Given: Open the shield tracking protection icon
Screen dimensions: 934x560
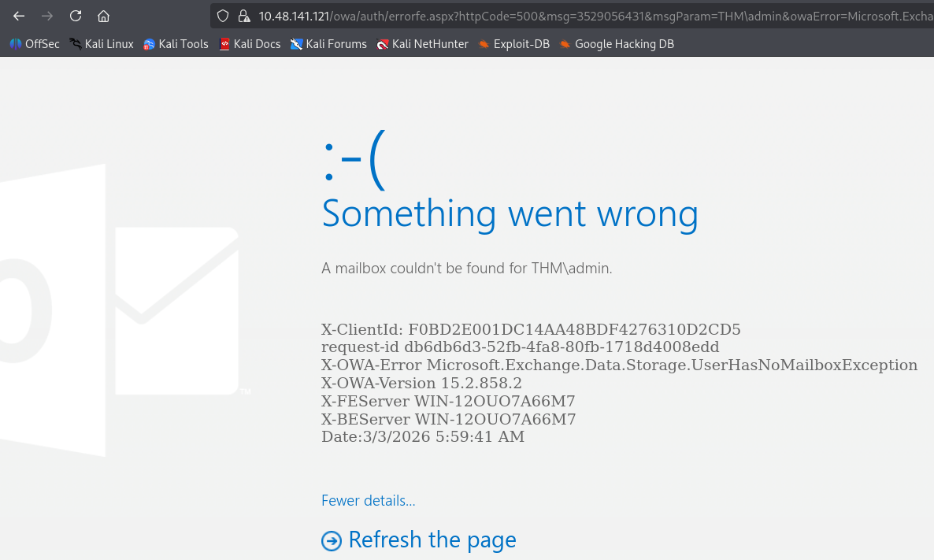Looking at the screenshot, I should pyautogui.click(x=223, y=16).
